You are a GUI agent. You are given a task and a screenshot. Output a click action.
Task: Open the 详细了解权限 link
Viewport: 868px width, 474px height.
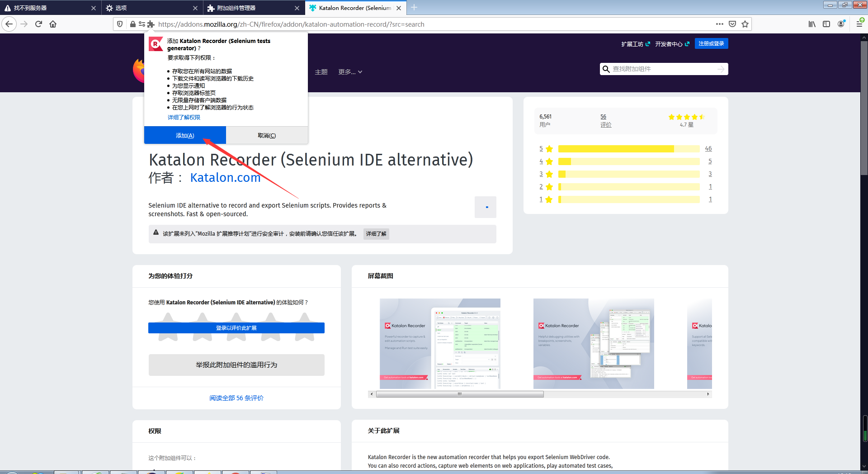pyautogui.click(x=184, y=118)
